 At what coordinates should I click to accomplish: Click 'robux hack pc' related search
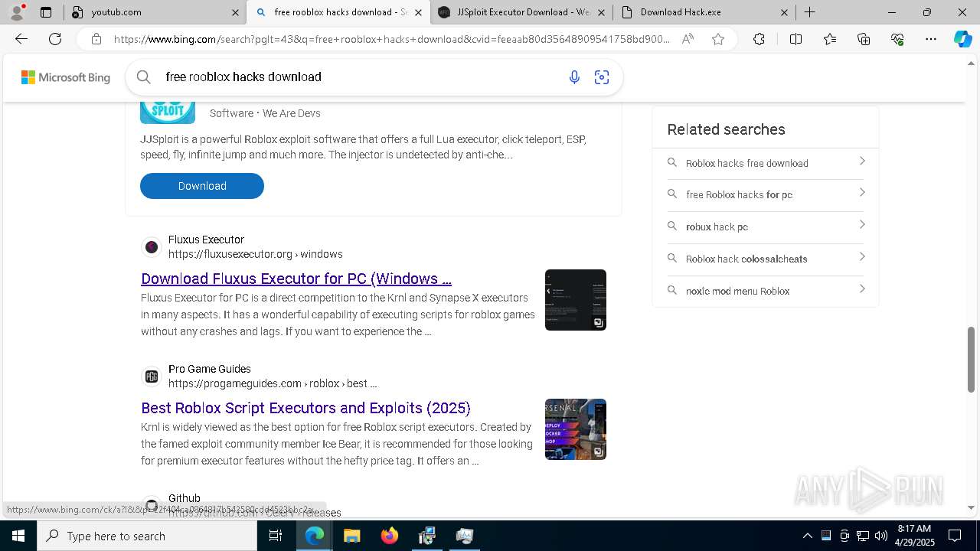(x=717, y=227)
